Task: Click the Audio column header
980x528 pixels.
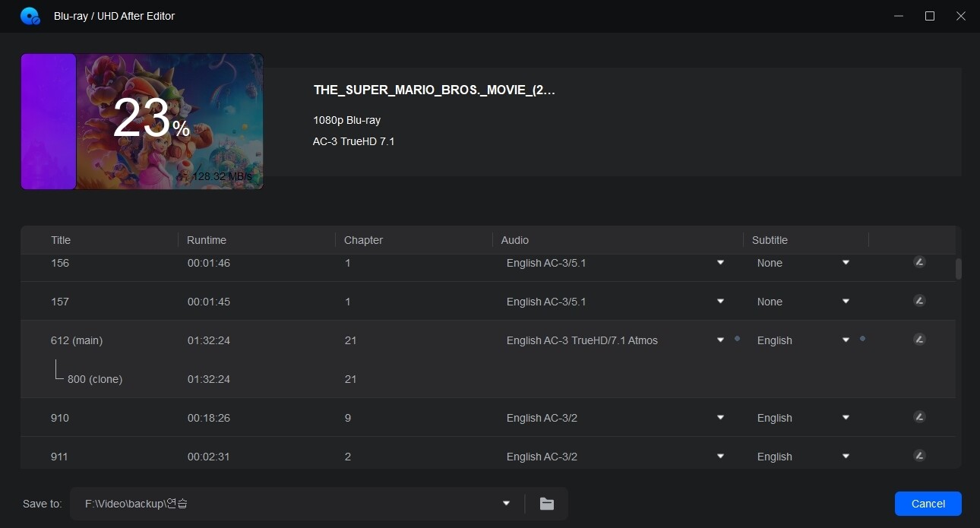Action: [x=515, y=240]
